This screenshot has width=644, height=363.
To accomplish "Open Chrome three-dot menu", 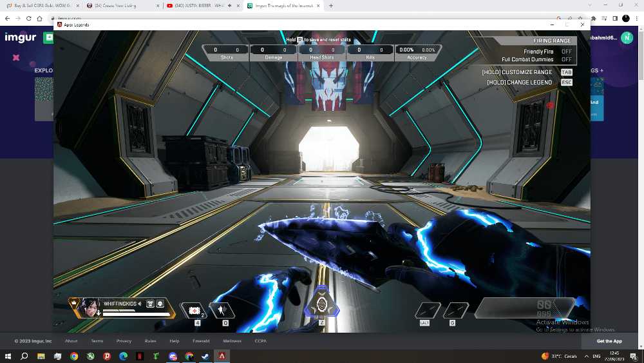I will (637, 19).
